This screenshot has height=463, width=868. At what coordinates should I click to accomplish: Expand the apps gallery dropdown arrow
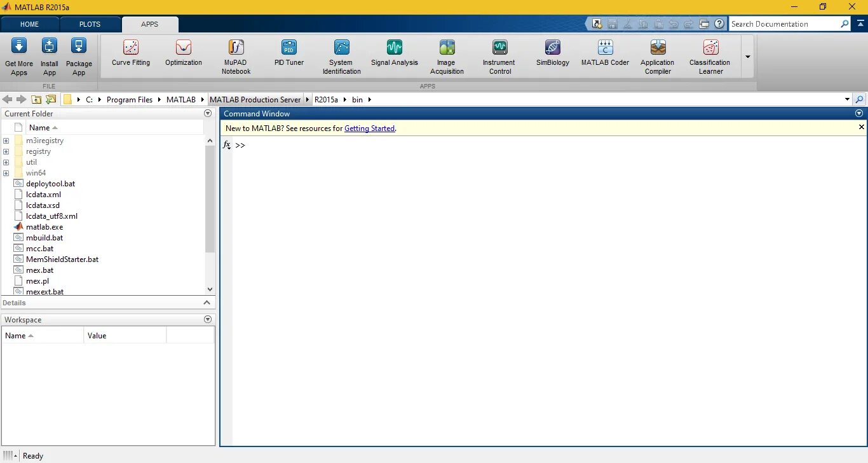(x=748, y=57)
